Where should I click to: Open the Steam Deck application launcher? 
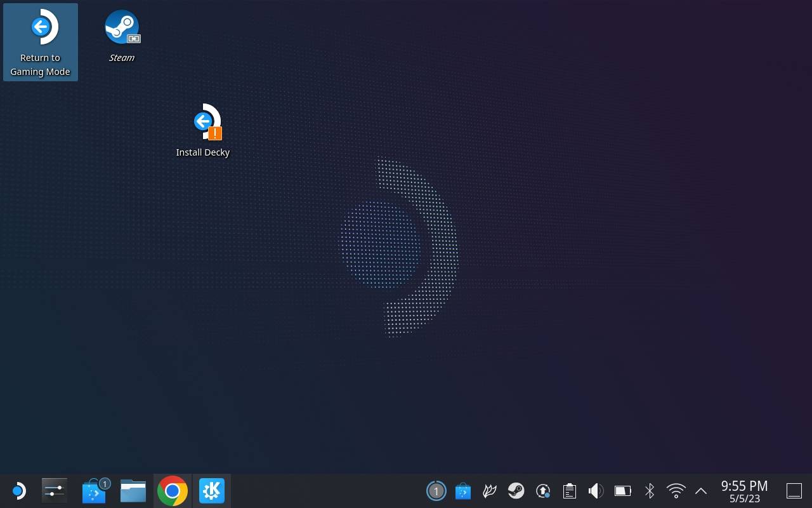[x=18, y=491]
